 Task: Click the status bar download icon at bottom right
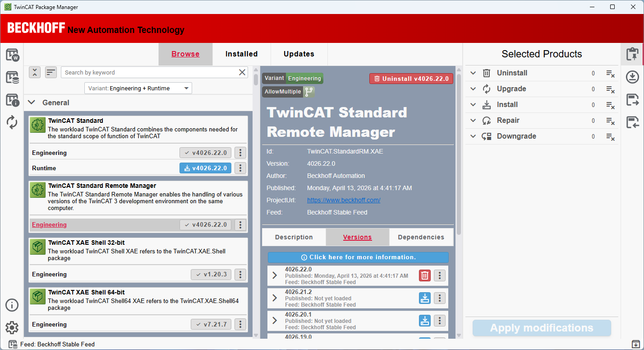click(x=635, y=344)
